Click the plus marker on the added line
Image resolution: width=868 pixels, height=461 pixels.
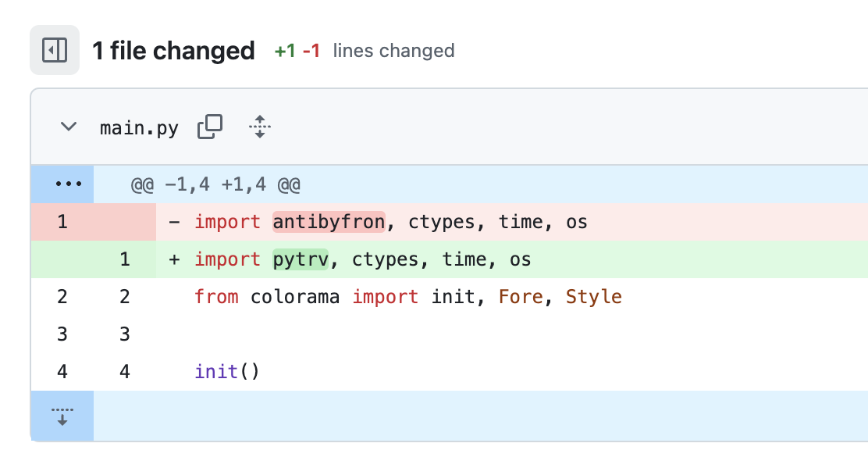click(x=174, y=259)
